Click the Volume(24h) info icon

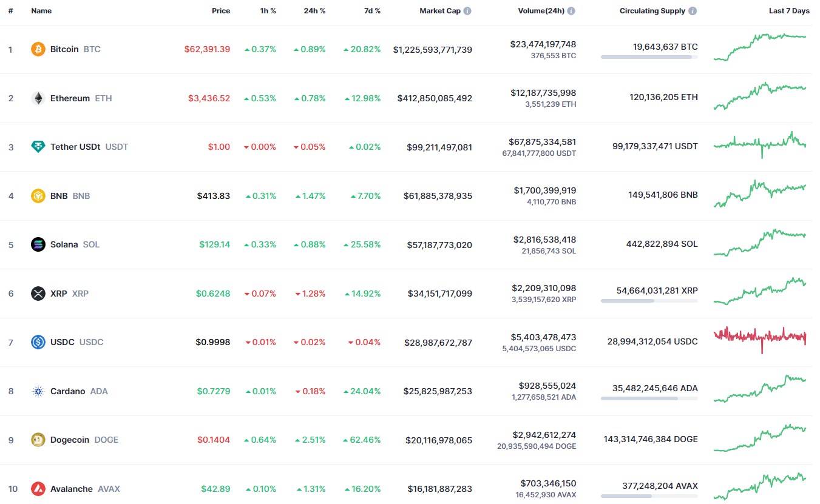[x=571, y=11]
